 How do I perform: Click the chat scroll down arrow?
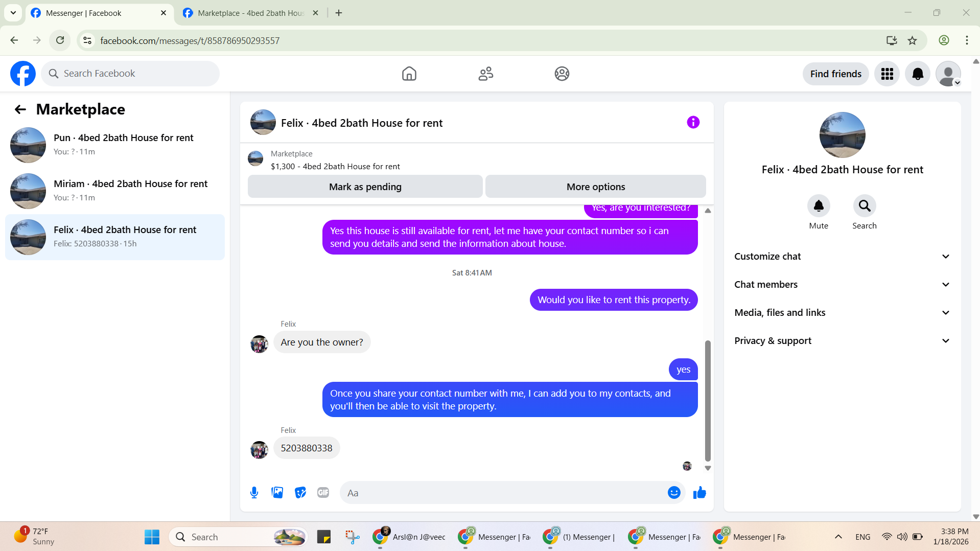tap(708, 468)
